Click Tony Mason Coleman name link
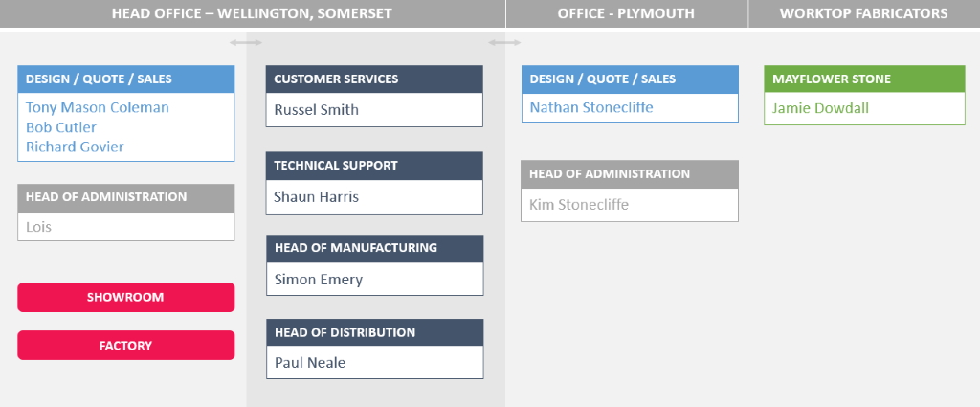 [98, 107]
